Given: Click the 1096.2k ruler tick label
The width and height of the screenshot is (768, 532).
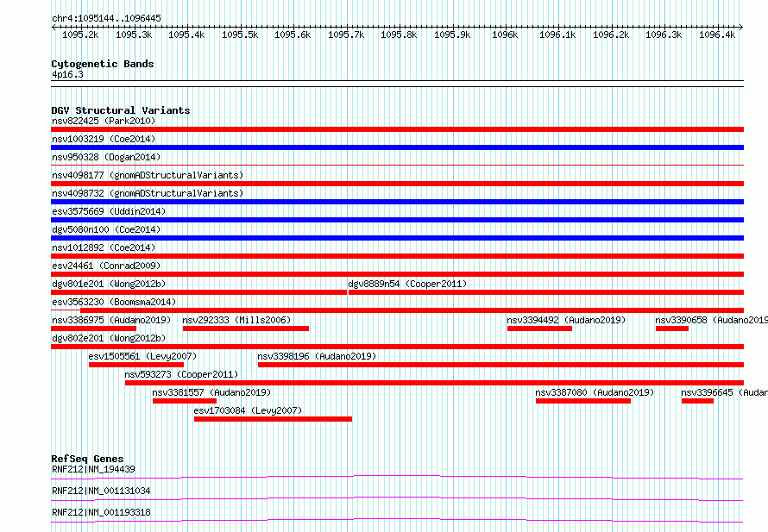Looking at the screenshot, I should (x=611, y=34).
